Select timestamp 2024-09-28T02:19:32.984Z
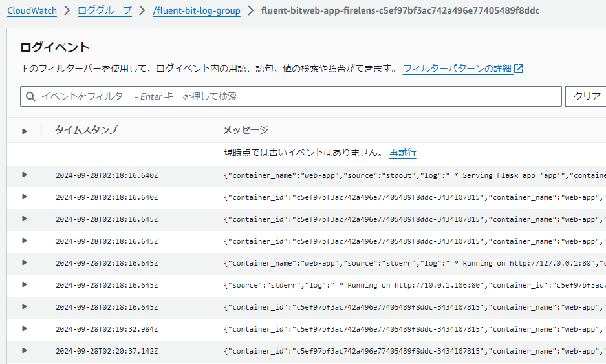This screenshot has height=364, width=606. click(x=107, y=329)
